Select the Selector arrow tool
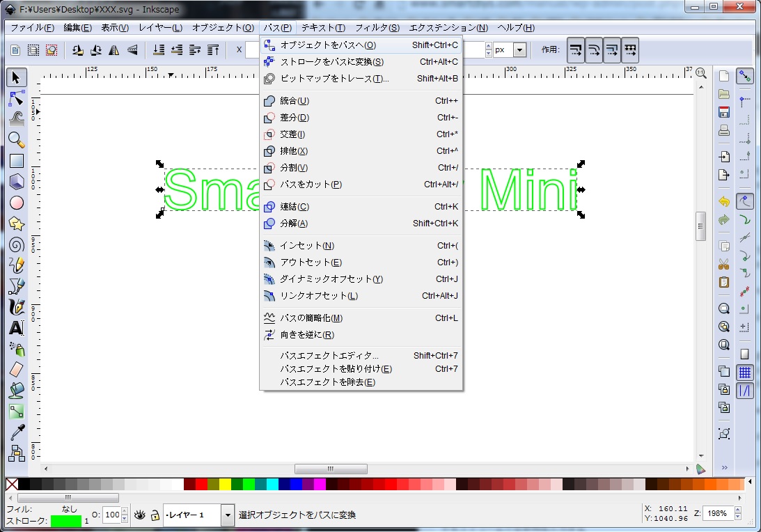The width and height of the screenshot is (761, 532). coord(17,78)
